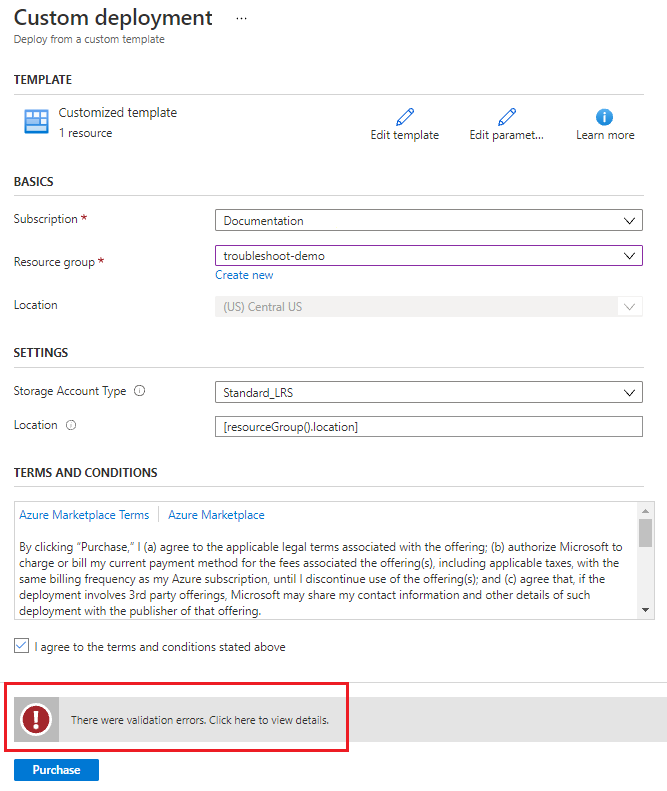Click the Edit template label
This screenshot has width=667, height=791.
405,135
